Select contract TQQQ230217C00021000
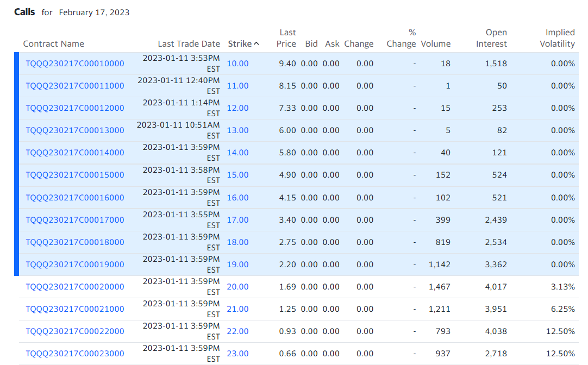 pos(75,309)
